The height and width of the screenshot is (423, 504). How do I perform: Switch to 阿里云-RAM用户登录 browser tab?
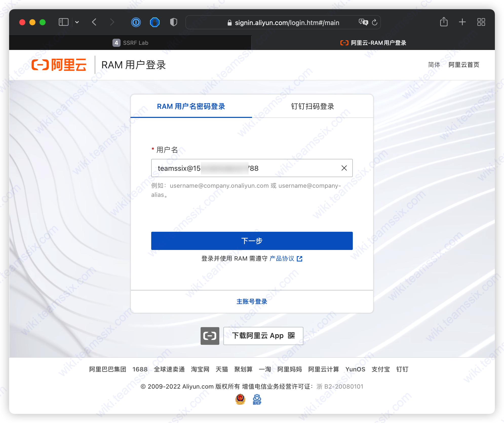pyautogui.click(x=373, y=43)
